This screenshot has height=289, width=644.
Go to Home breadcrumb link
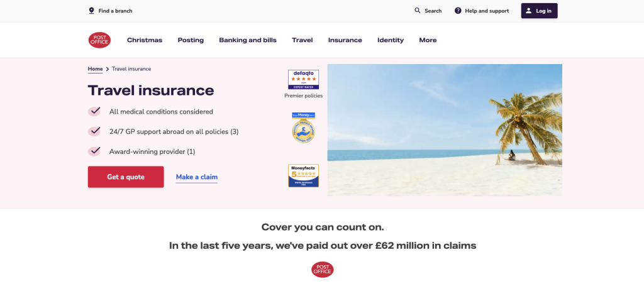coord(96,69)
